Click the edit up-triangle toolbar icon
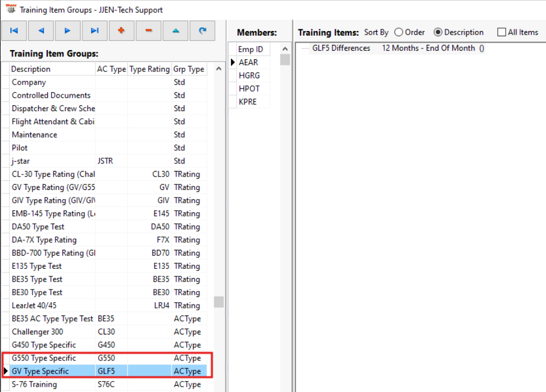This screenshot has height=392, width=546. click(176, 31)
